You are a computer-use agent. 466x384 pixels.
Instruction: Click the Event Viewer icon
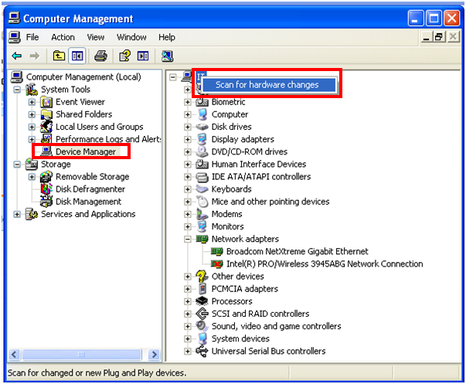tap(46, 102)
